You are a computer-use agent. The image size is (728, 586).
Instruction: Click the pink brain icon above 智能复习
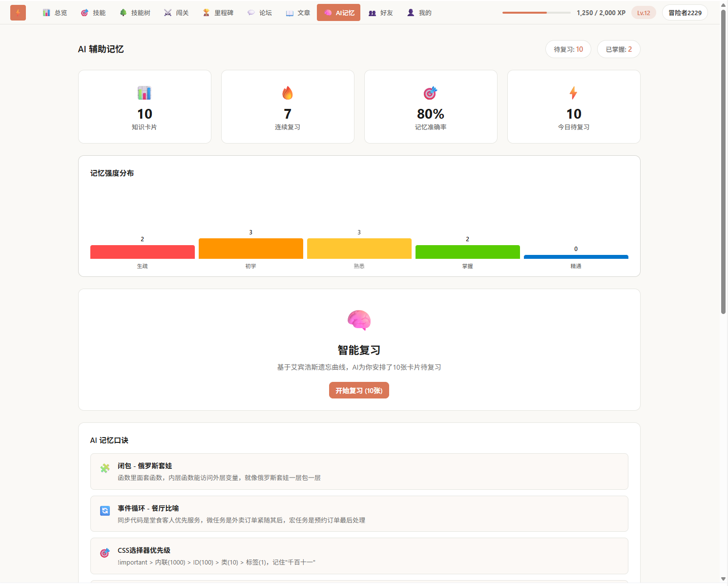(359, 320)
